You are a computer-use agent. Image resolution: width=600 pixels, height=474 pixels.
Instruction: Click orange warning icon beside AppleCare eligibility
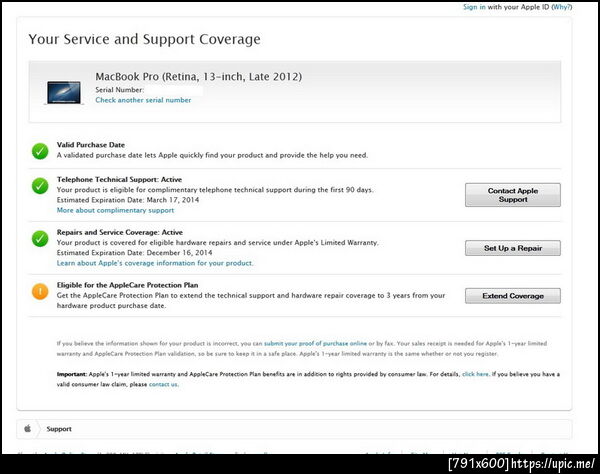click(40, 292)
